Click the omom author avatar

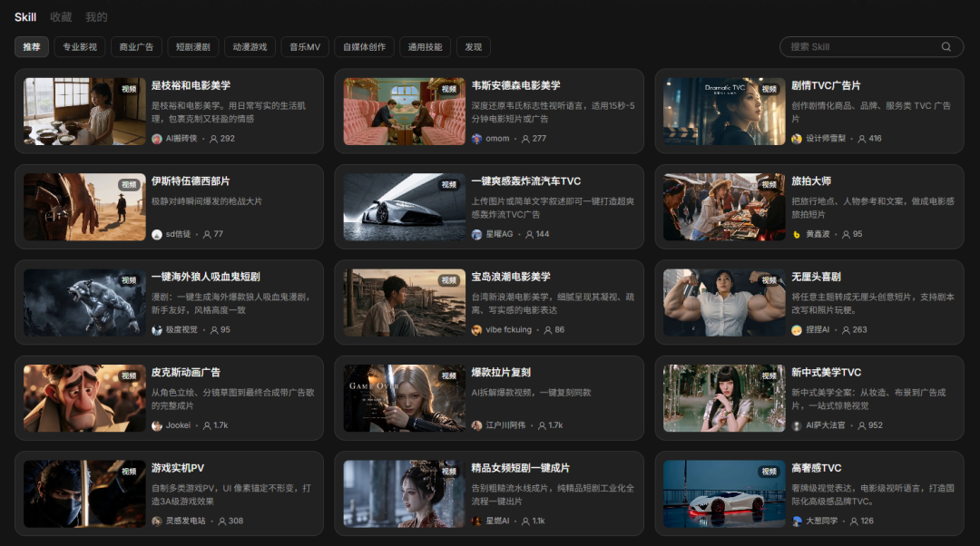tap(477, 139)
